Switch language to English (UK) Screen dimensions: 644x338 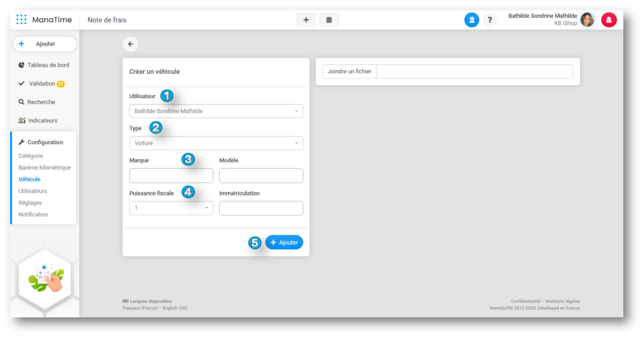[175, 308]
